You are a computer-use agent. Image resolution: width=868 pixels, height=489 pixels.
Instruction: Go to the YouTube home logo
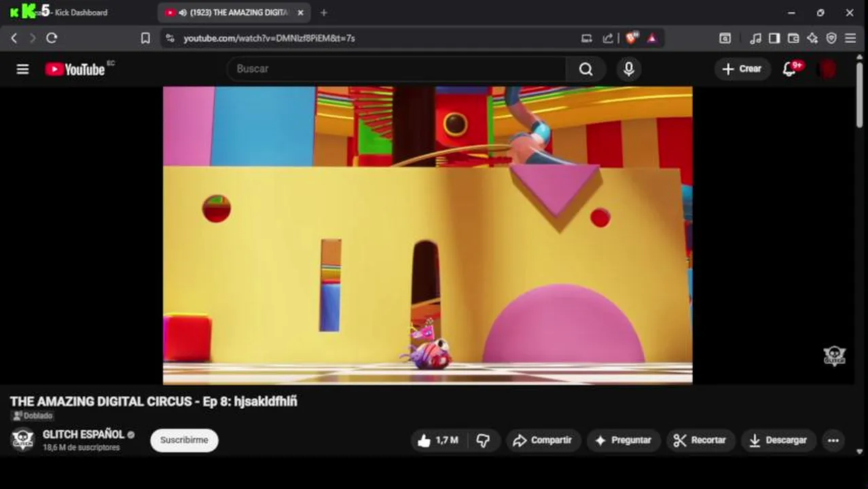(75, 69)
